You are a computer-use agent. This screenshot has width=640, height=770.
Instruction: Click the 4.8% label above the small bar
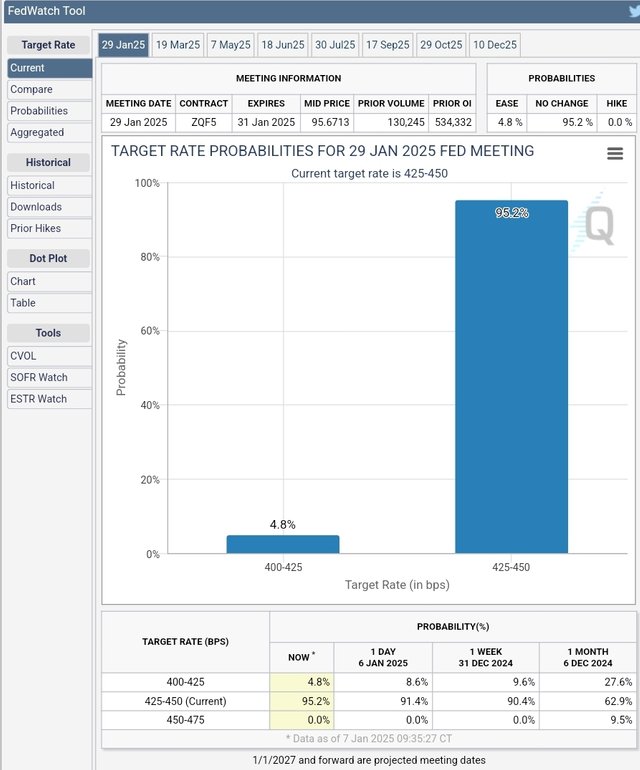pos(283,524)
